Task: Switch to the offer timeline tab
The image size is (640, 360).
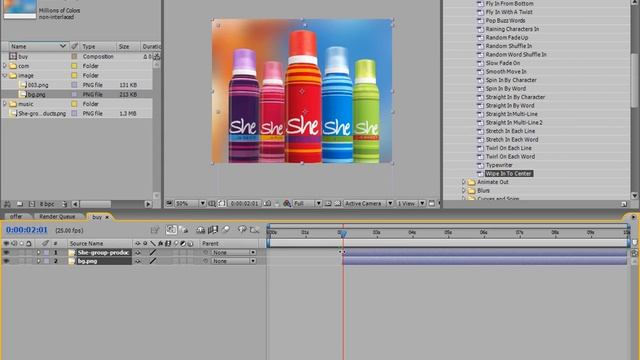Action: pyautogui.click(x=16, y=217)
